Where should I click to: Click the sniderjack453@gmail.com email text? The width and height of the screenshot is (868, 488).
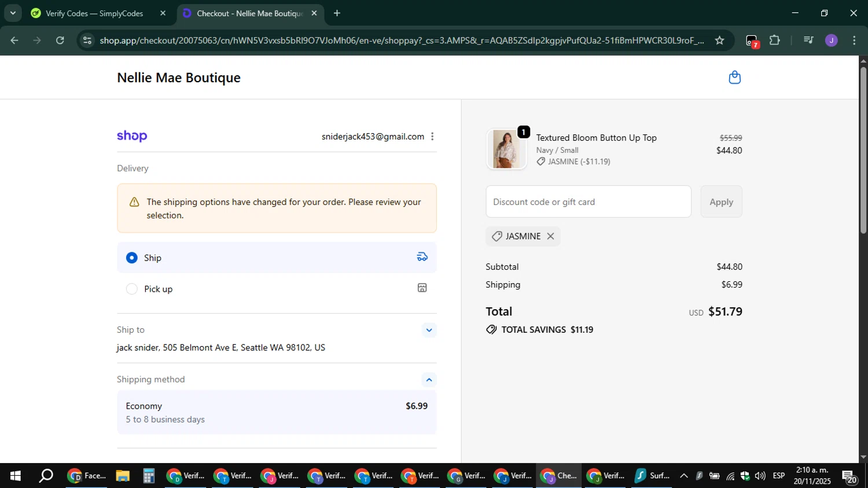pyautogui.click(x=373, y=137)
